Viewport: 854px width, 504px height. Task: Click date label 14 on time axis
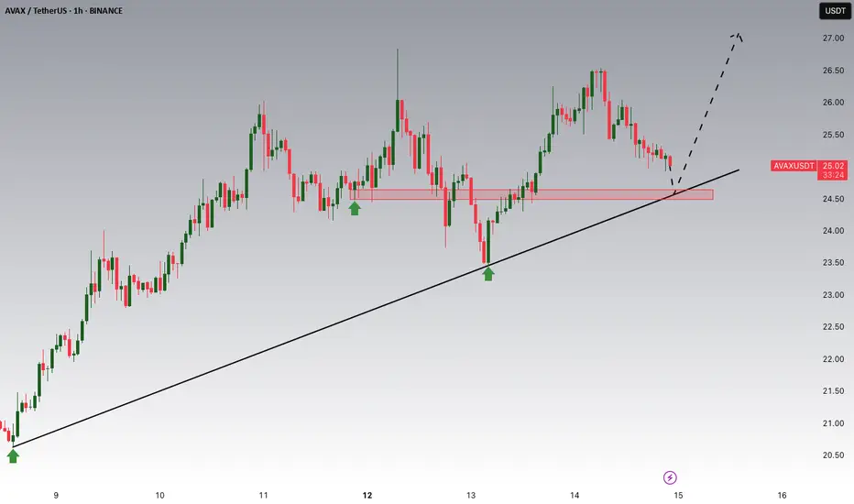click(575, 495)
